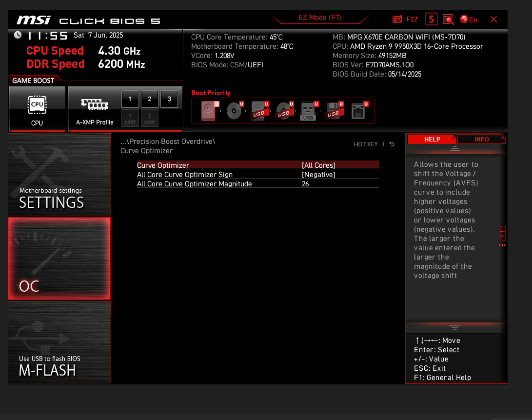Open the M-FLASH BIOS flashing section

59,342
